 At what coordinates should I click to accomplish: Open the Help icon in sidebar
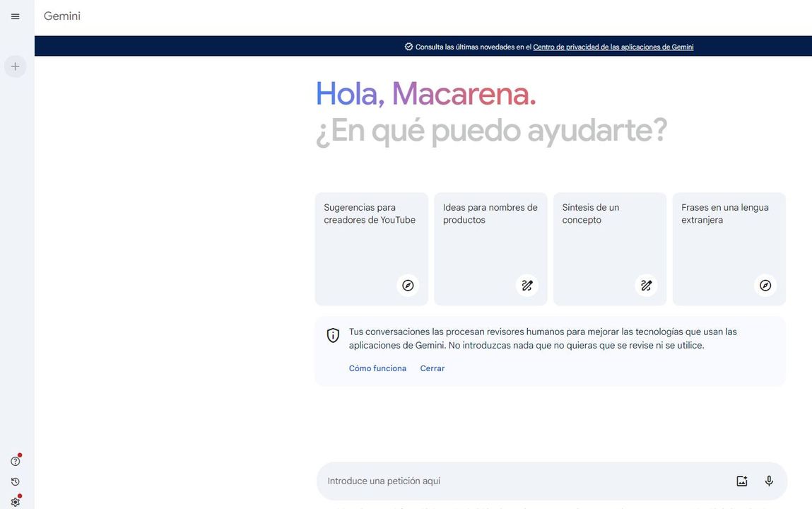(16, 461)
